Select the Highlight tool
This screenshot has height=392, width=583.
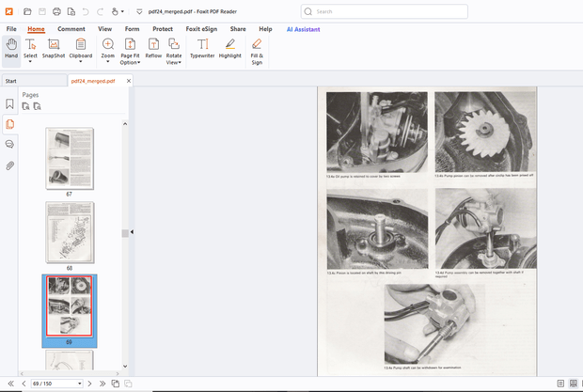click(x=229, y=49)
